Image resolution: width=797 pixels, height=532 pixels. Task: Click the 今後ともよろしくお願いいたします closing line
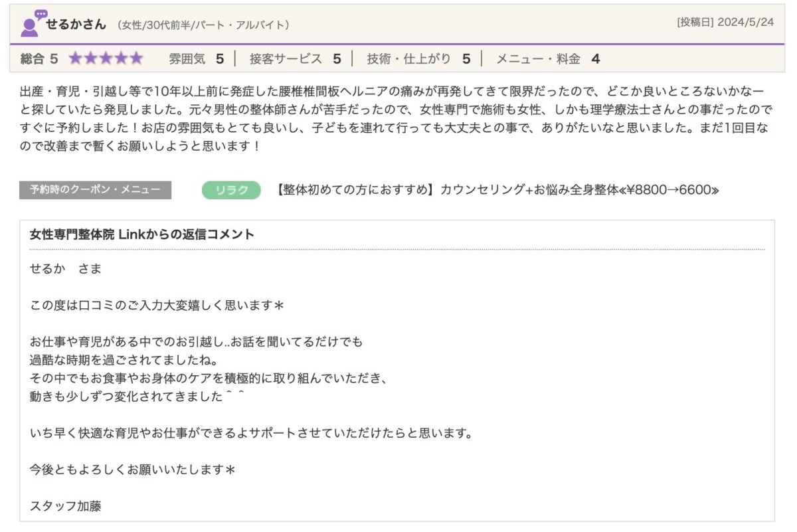click(133, 470)
